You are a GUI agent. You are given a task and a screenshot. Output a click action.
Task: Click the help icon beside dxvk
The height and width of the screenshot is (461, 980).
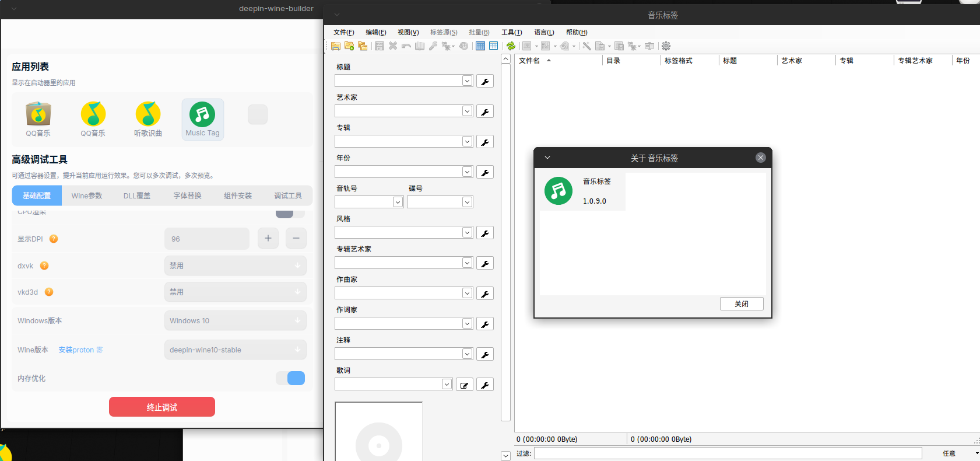pyautogui.click(x=44, y=266)
